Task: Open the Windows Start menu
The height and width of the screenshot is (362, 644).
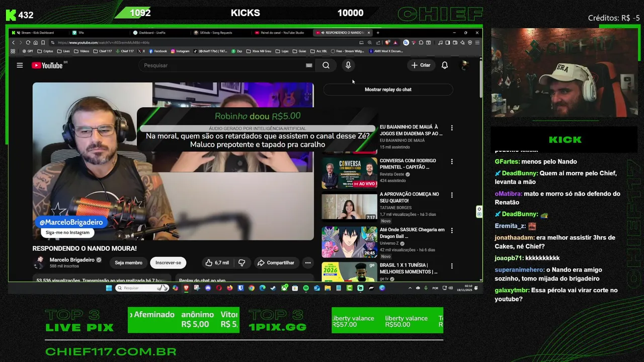Action: coord(109,288)
